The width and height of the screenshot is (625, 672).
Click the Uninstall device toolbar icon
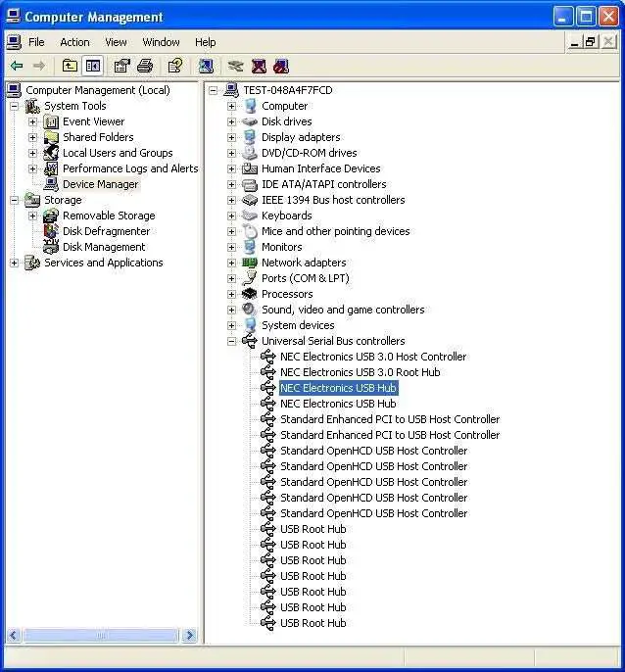(259, 66)
